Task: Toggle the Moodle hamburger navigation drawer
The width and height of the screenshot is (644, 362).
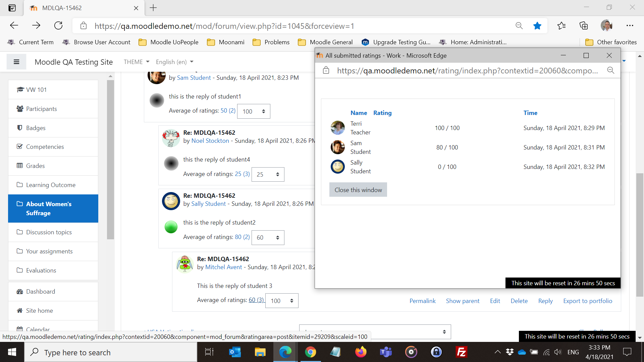Action: click(x=16, y=62)
